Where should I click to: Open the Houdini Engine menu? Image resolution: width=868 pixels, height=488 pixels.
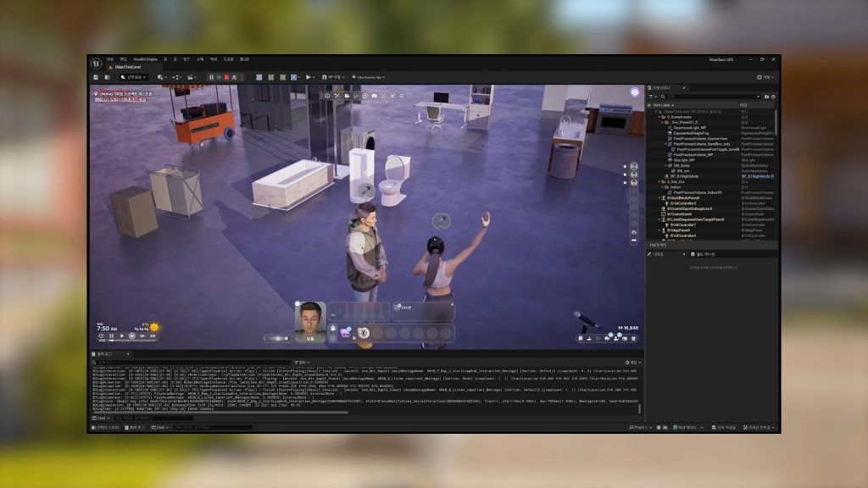pos(147,59)
